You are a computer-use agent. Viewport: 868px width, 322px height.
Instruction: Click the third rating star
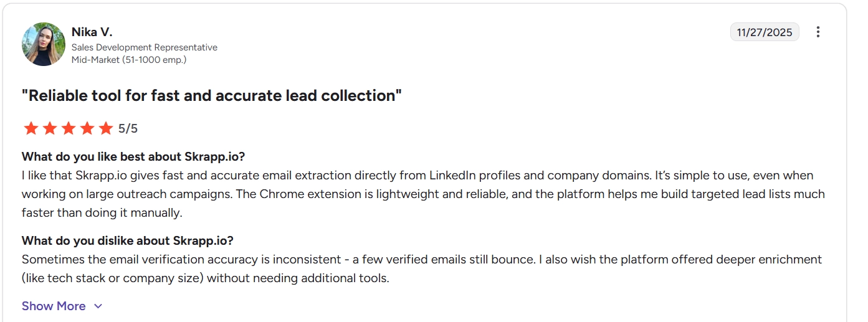click(x=69, y=129)
